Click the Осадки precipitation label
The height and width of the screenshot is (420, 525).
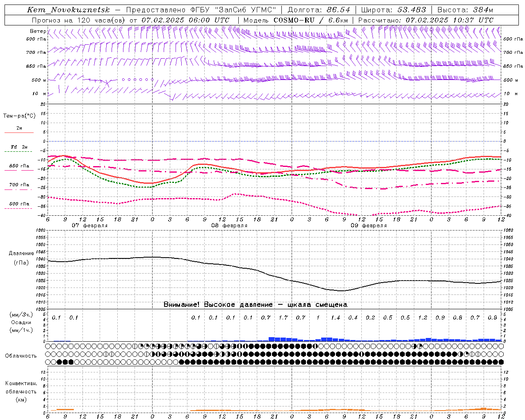pyautogui.click(x=21, y=322)
